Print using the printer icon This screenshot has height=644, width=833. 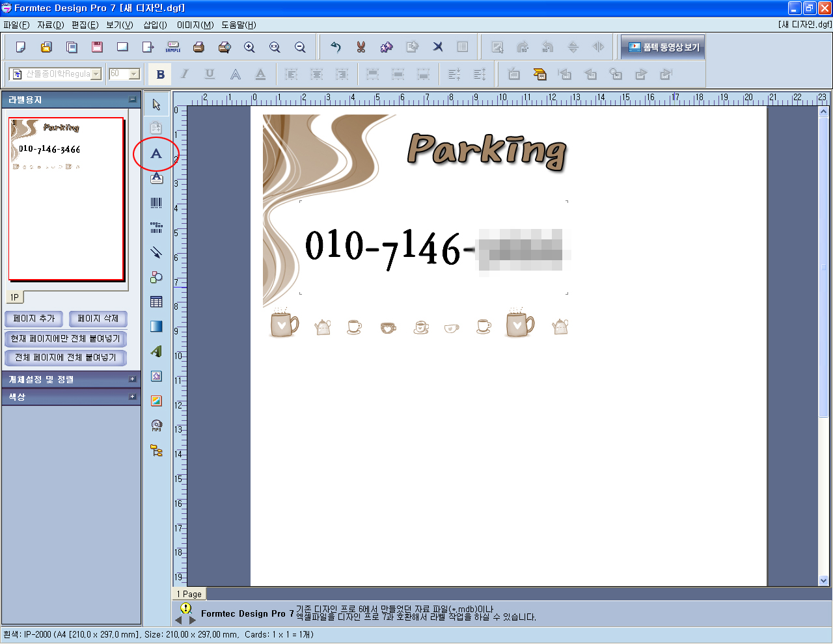(x=199, y=47)
